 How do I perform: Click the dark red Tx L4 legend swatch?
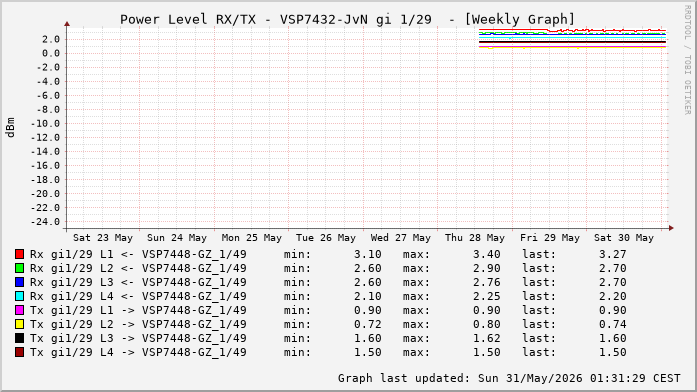(19, 352)
